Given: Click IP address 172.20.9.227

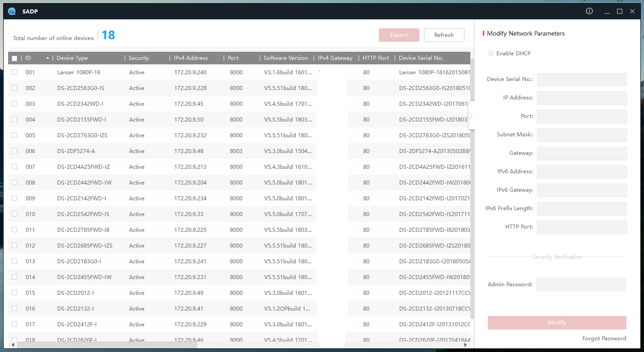Looking at the screenshot, I should [190, 246].
